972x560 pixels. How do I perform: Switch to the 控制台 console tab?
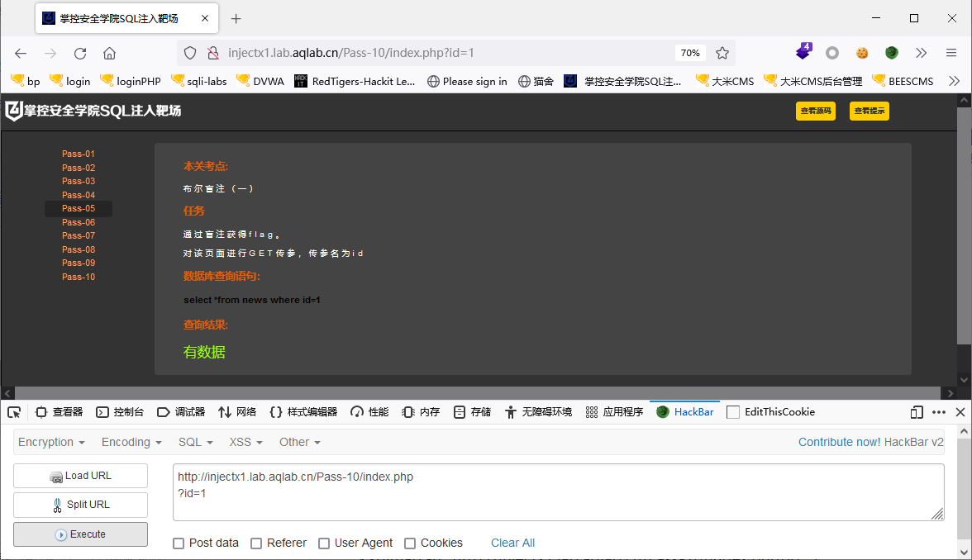click(120, 412)
